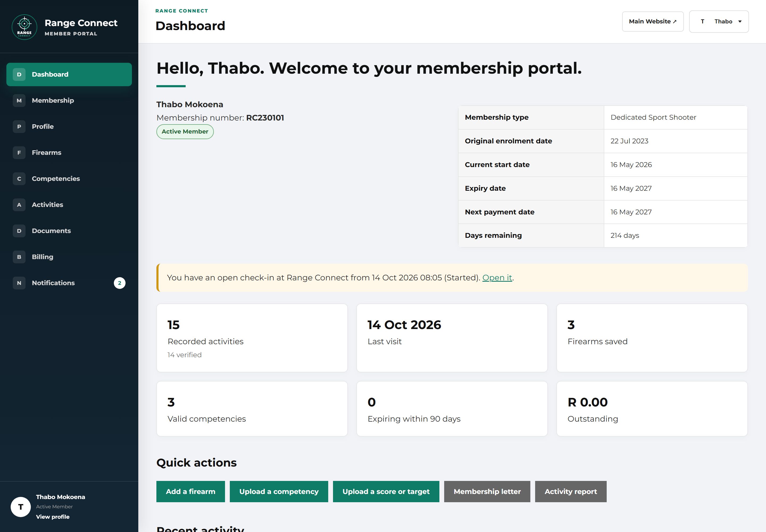Image resolution: width=766 pixels, height=532 pixels.
Task: Click the Quick actions heading
Action: pyautogui.click(x=196, y=463)
